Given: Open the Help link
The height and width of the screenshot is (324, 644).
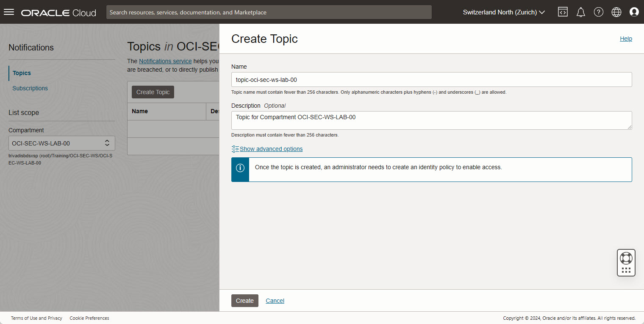Looking at the screenshot, I should click(x=626, y=39).
